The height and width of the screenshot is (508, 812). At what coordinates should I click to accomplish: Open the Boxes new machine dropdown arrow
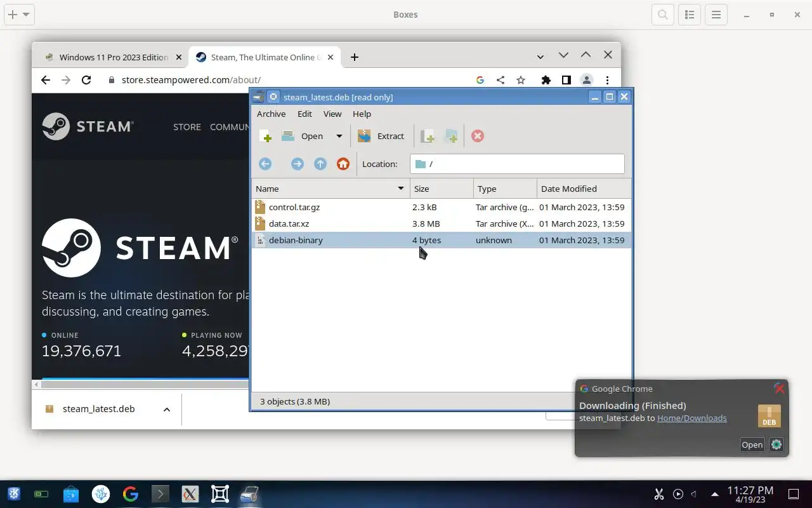tap(26, 15)
